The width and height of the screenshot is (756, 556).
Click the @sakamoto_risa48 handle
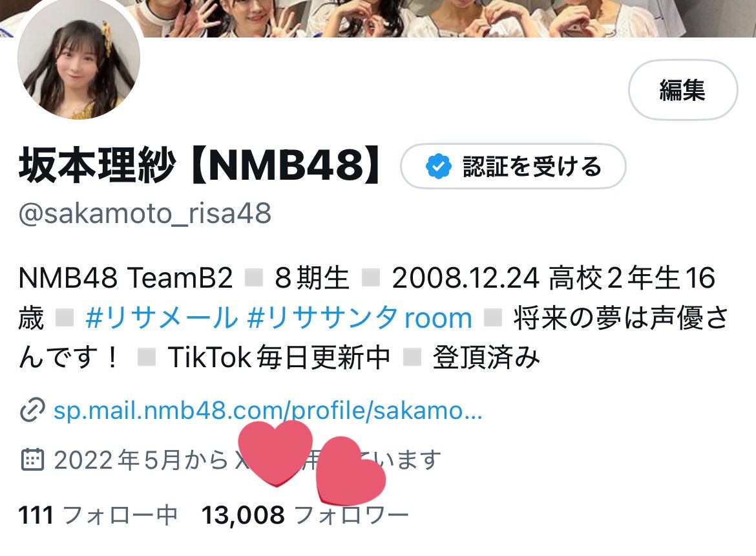[x=145, y=213]
